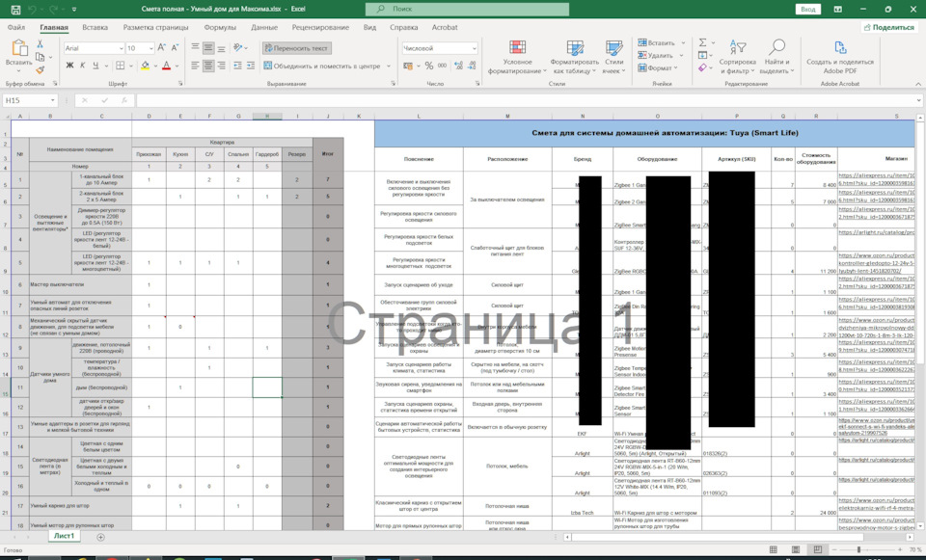Click the zoom slider in status bar
The image size is (926, 560).
(x=858, y=550)
